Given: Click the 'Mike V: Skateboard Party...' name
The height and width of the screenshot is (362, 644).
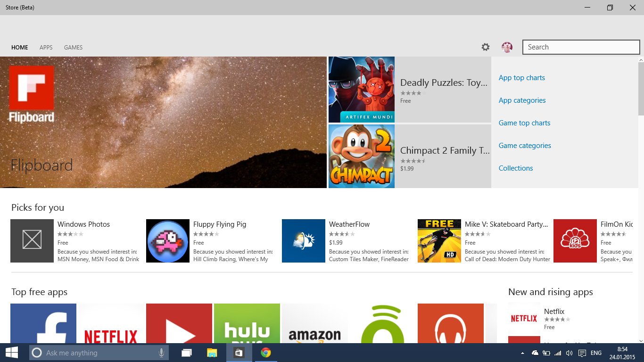Looking at the screenshot, I should pos(506,224).
